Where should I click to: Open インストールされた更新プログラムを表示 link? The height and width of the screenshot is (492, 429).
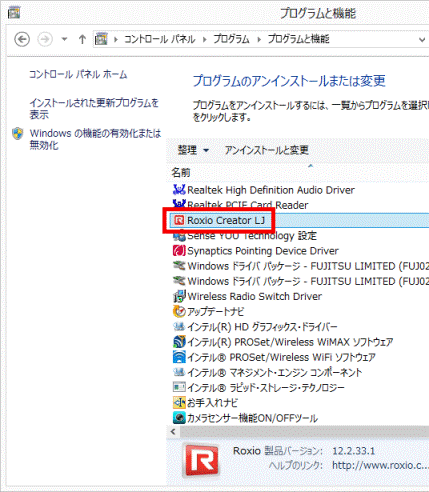tap(94, 109)
